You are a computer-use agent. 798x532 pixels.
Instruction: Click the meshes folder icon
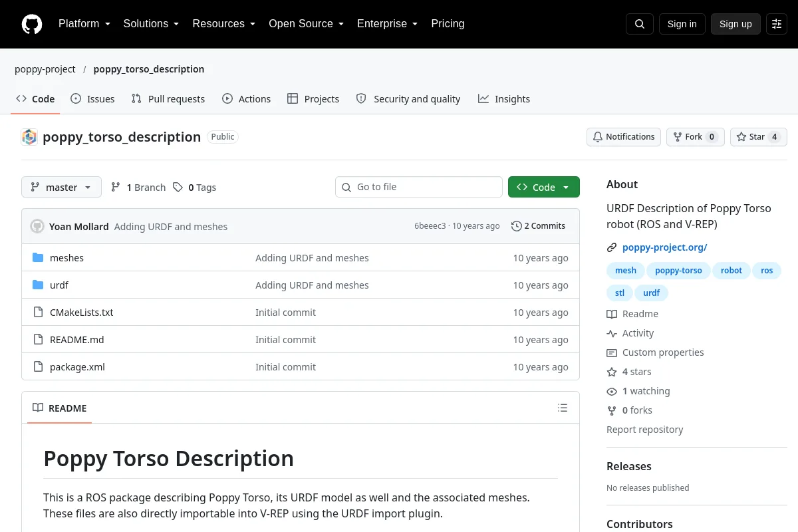(x=38, y=258)
